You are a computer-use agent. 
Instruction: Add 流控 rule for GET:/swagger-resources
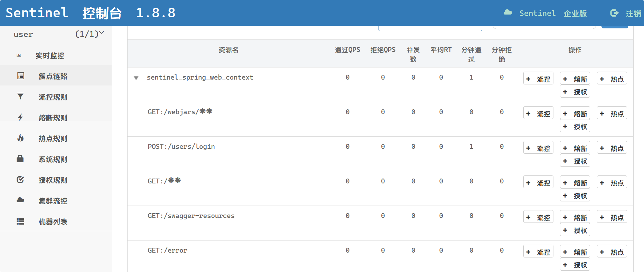click(x=538, y=217)
